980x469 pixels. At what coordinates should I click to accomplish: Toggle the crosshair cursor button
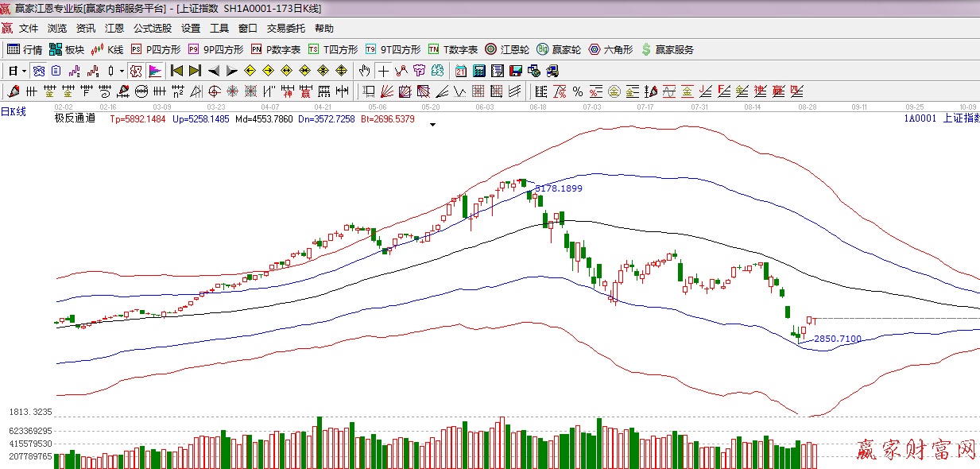coord(384,71)
